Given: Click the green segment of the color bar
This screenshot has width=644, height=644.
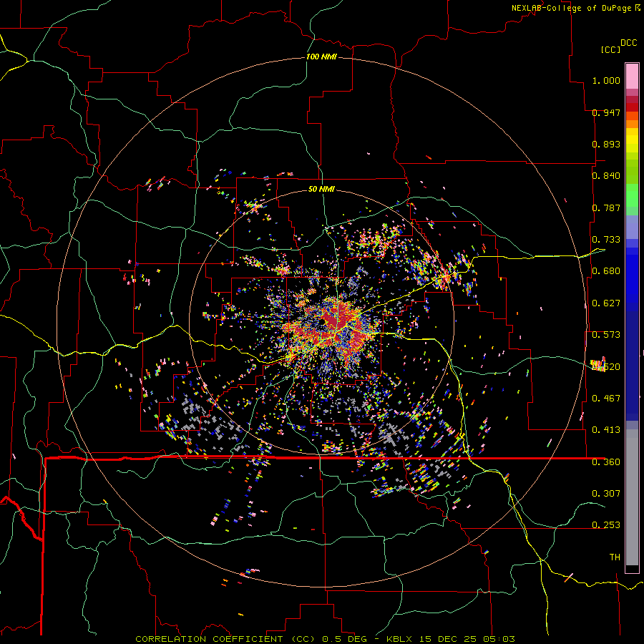Looking at the screenshot, I should click(632, 195).
